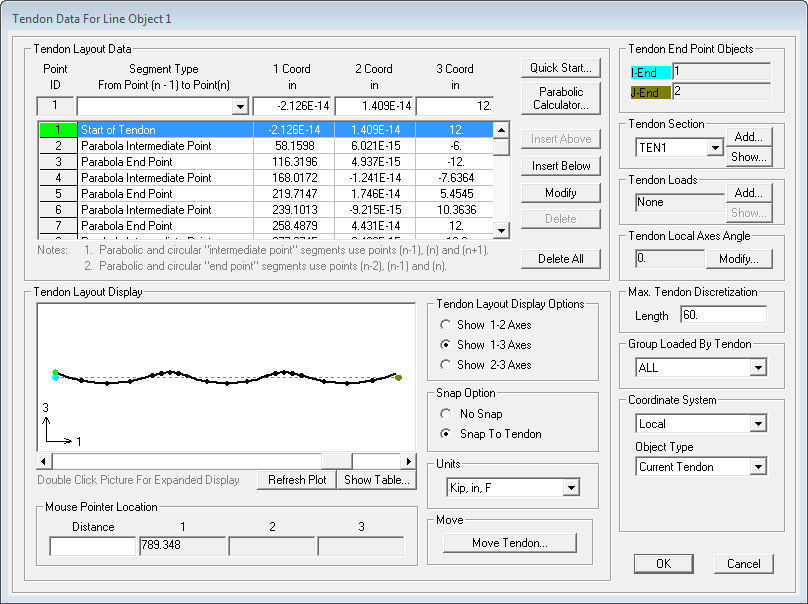Open the Group Loaded By Tendon dropdown
Image resolution: width=808 pixels, height=604 pixels.
pyautogui.click(x=758, y=368)
